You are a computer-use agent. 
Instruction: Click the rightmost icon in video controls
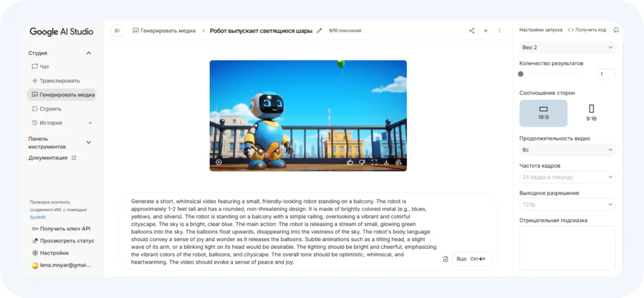[x=398, y=162]
